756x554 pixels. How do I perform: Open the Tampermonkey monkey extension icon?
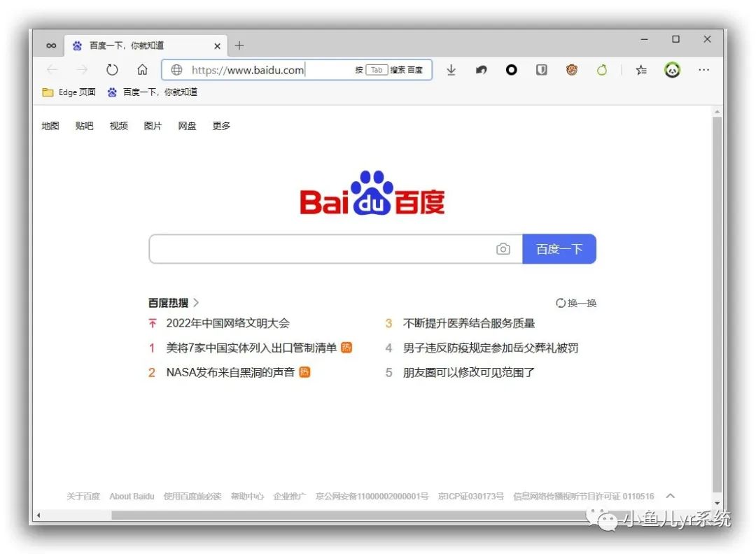(572, 70)
